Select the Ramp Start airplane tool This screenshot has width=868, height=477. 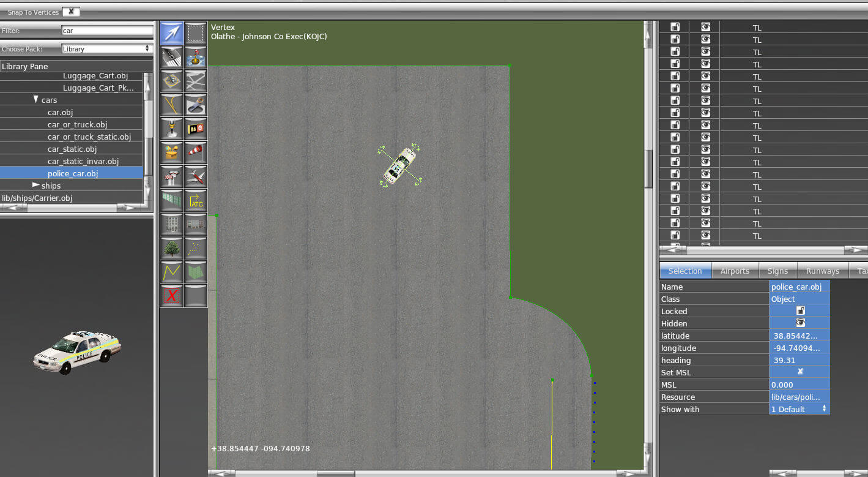pos(196,176)
